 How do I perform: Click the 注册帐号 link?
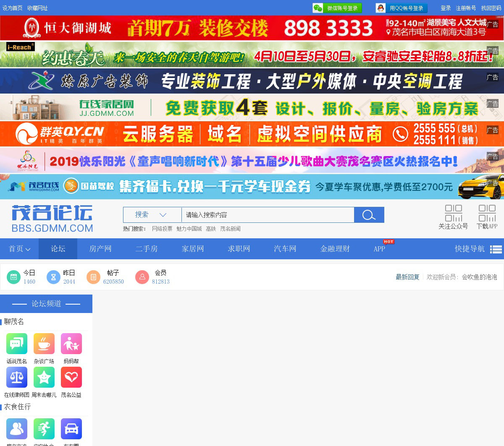coord(466,8)
